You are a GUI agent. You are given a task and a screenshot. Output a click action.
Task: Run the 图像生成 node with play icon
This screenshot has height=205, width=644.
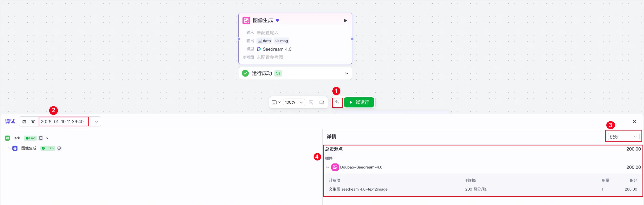coord(345,21)
